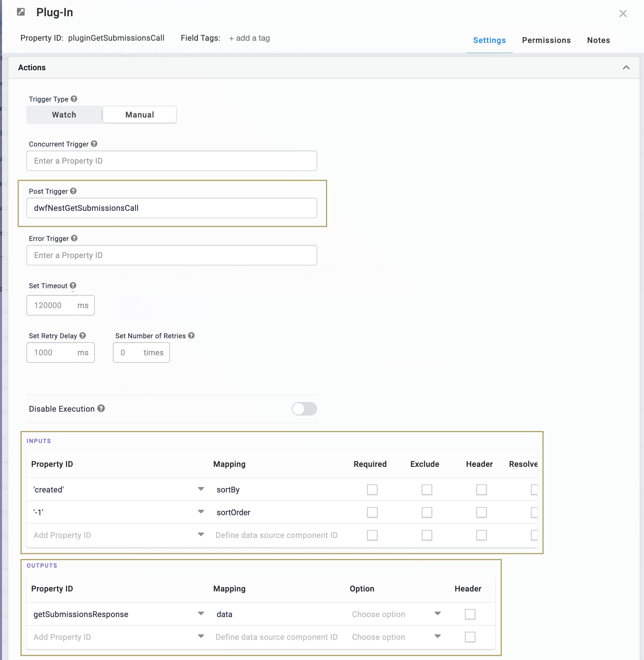Viewport: 644px width, 660px height.
Task: Click the add a tag link
Action: tap(249, 38)
